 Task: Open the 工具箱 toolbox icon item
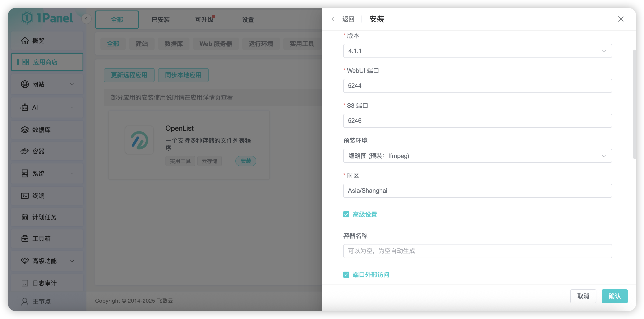point(25,238)
